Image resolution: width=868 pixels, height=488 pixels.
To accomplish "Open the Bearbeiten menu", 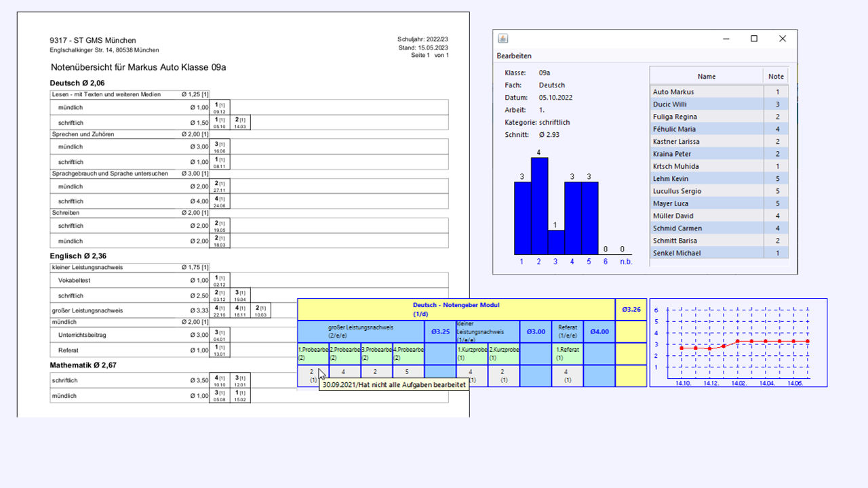I will coord(514,56).
